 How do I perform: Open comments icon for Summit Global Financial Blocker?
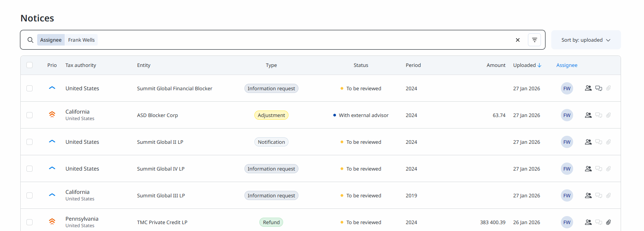(598, 88)
